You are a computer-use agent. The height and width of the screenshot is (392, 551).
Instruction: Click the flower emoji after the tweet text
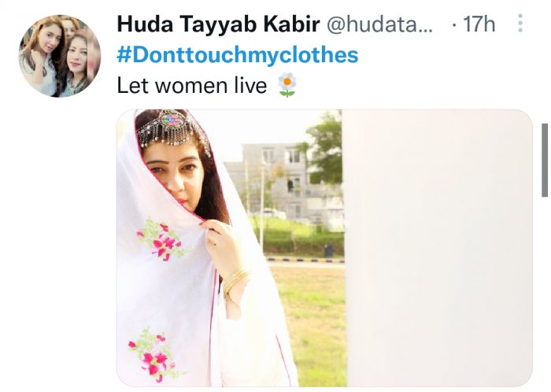(287, 85)
